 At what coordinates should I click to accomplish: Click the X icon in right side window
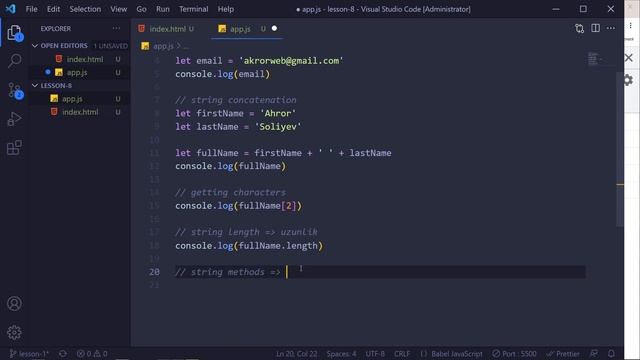pos(629,58)
